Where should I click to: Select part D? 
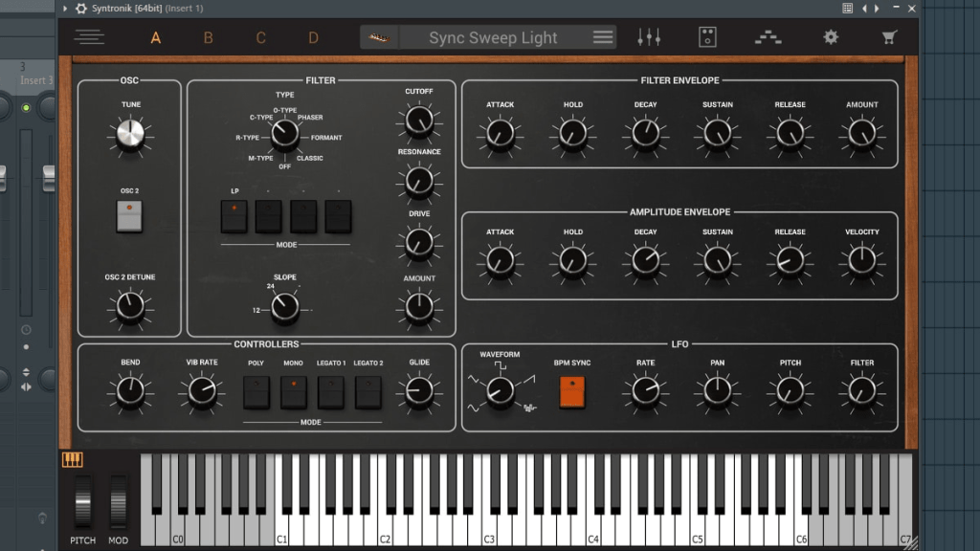pos(313,38)
